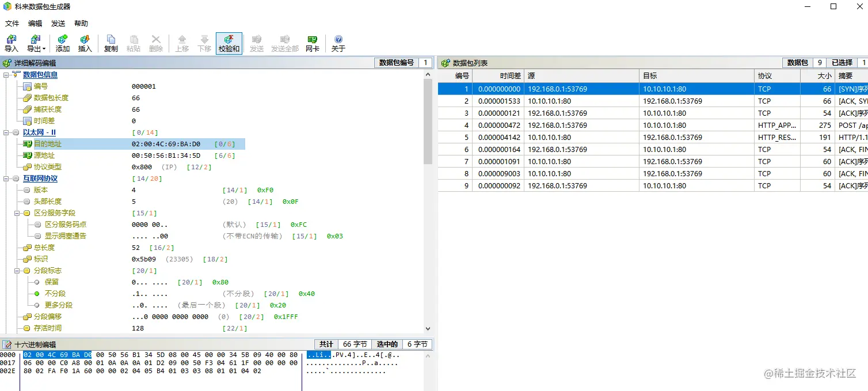Select the 编号 tree row
Viewport: 868px width, 391px height.
coord(89,86)
